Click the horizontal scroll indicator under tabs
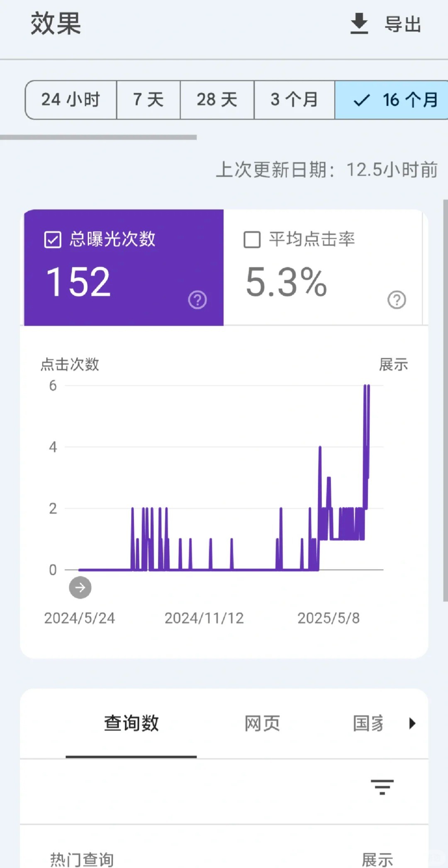 [x=98, y=137]
